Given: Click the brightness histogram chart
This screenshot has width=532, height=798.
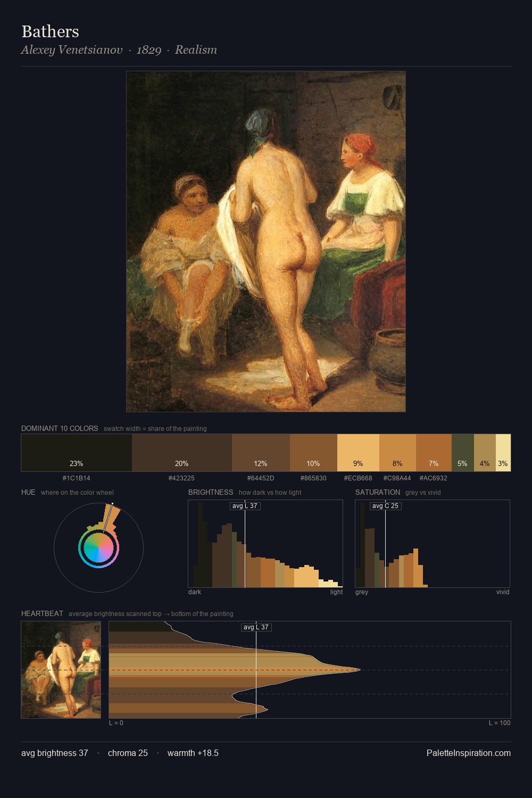Looking at the screenshot, I should [x=265, y=544].
